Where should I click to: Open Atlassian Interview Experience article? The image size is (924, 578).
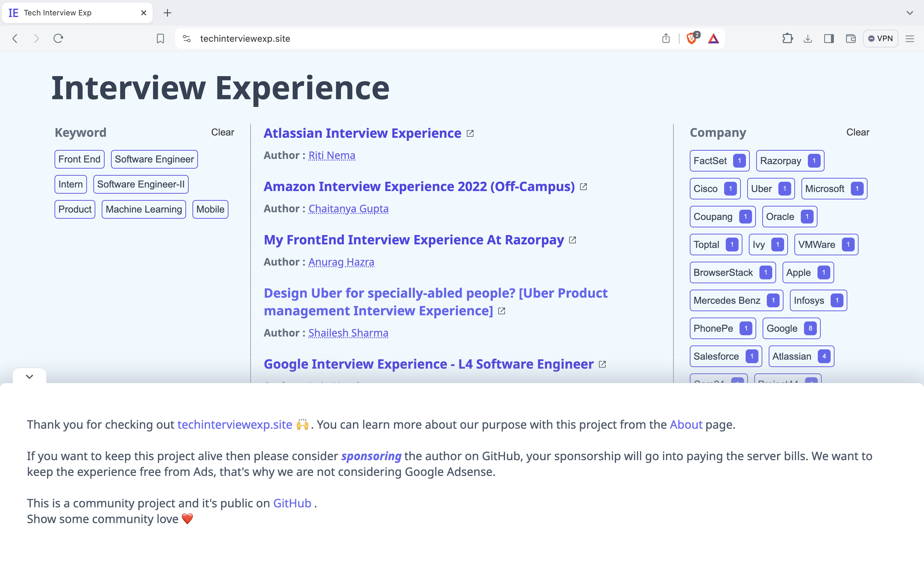pos(362,133)
